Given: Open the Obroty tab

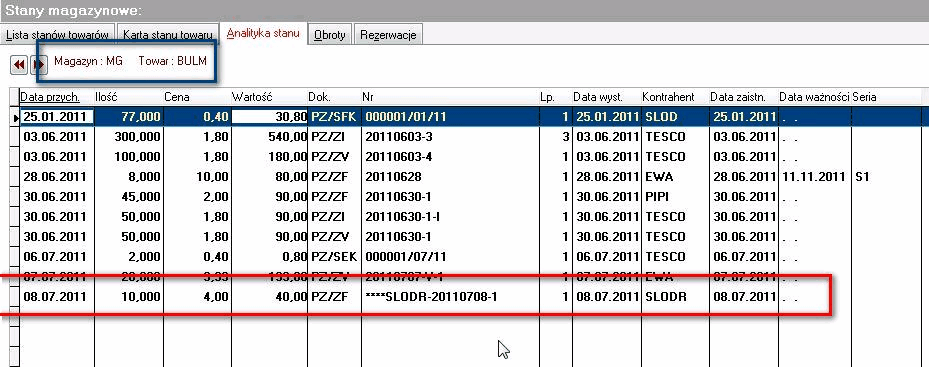Looking at the screenshot, I should tap(330, 35).
